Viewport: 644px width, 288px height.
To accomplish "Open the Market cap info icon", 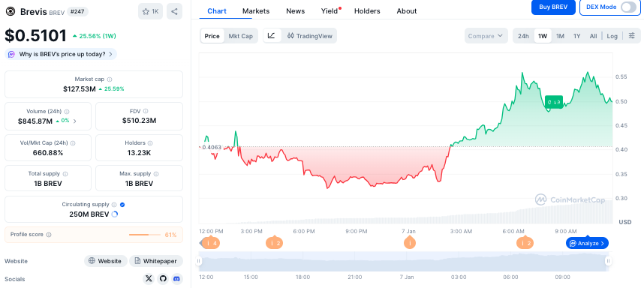I will [110, 79].
